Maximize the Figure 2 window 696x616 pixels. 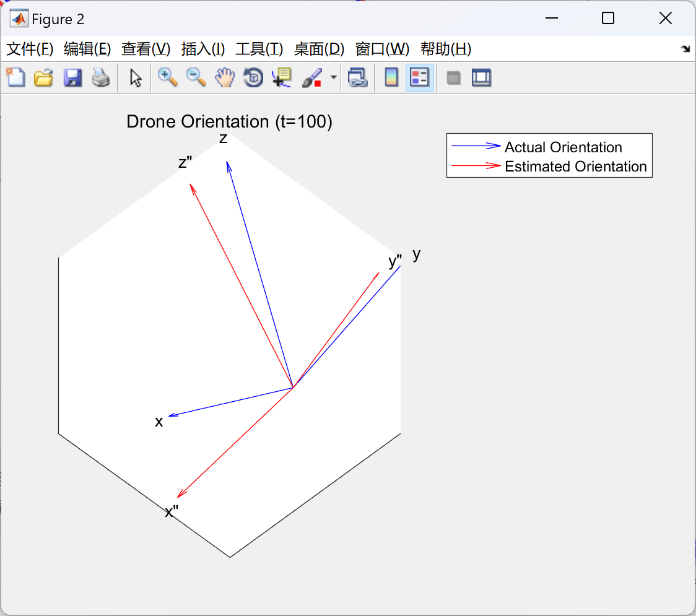[x=608, y=18]
